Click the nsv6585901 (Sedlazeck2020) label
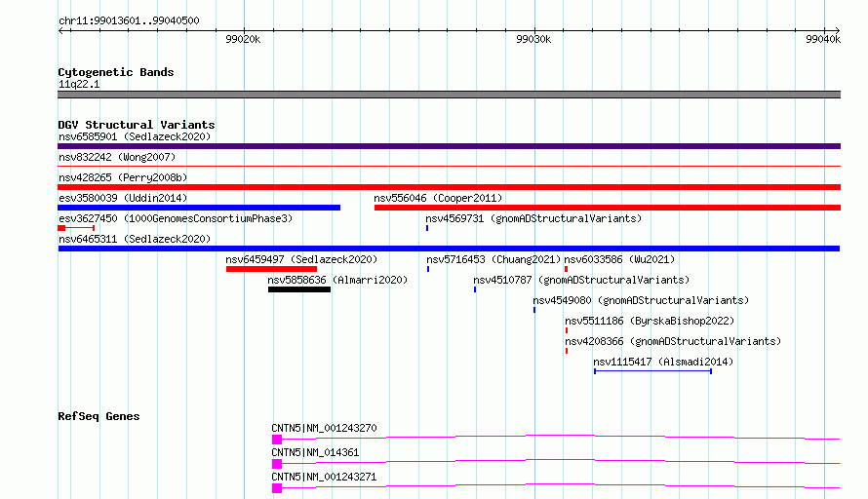The height and width of the screenshot is (499, 868). [135, 136]
